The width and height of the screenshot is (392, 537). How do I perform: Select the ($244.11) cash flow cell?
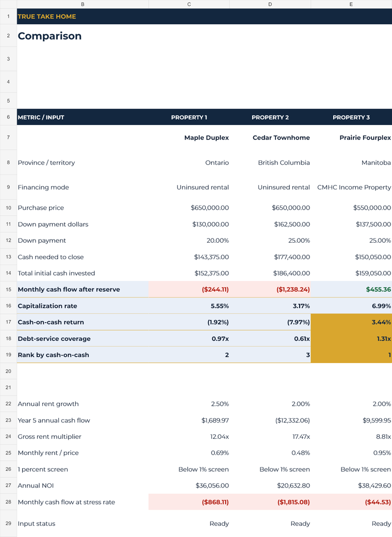189,289
